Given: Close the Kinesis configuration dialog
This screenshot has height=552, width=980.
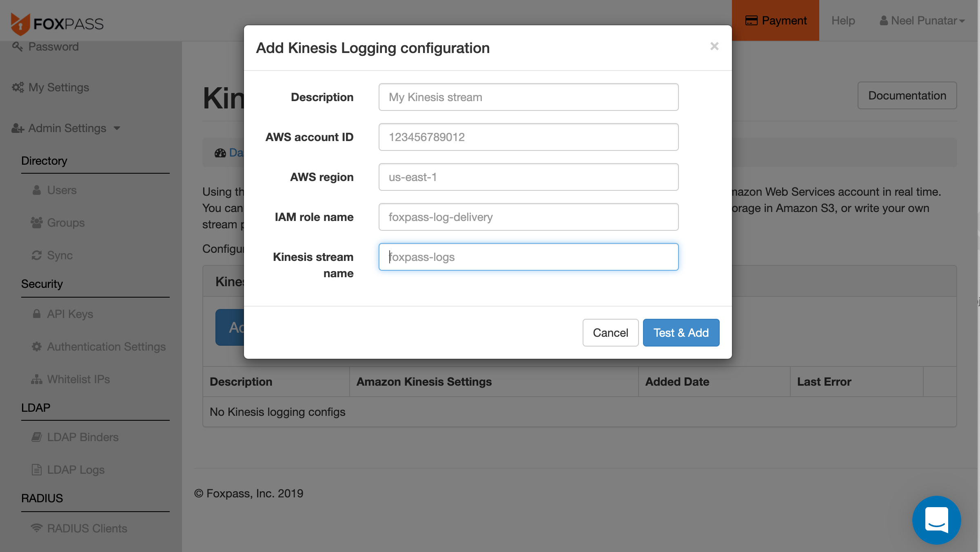Looking at the screenshot, I should point(714,46).
